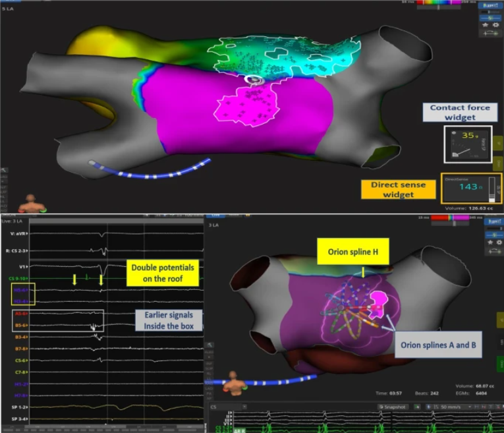Image resolution: width=504 pixels, height=433 pixels.
Task: Open the green side tab right of the 3 LA map
Action: coord(501,364)
